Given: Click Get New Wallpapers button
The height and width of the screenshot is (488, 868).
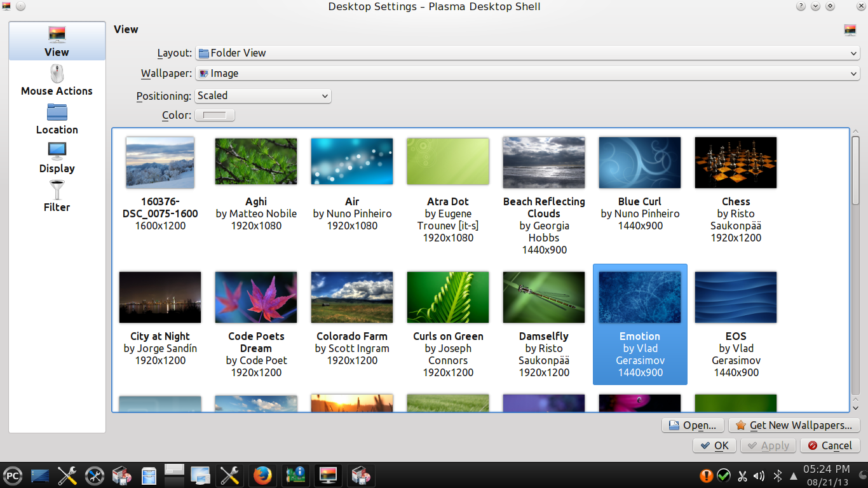Looking at the screenshot, I should pyautogui.click(x=794, y=425).
